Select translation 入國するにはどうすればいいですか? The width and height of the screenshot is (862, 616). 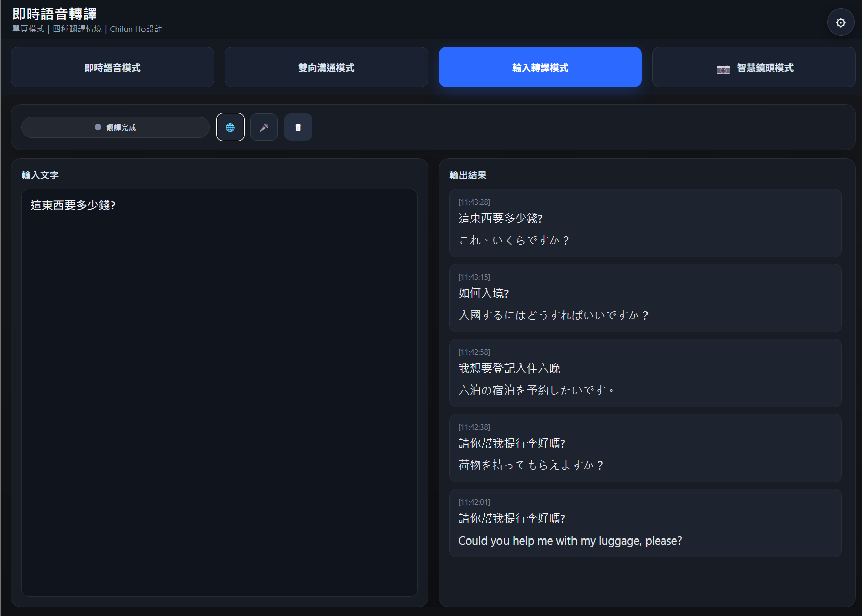[x=554, y=315]
